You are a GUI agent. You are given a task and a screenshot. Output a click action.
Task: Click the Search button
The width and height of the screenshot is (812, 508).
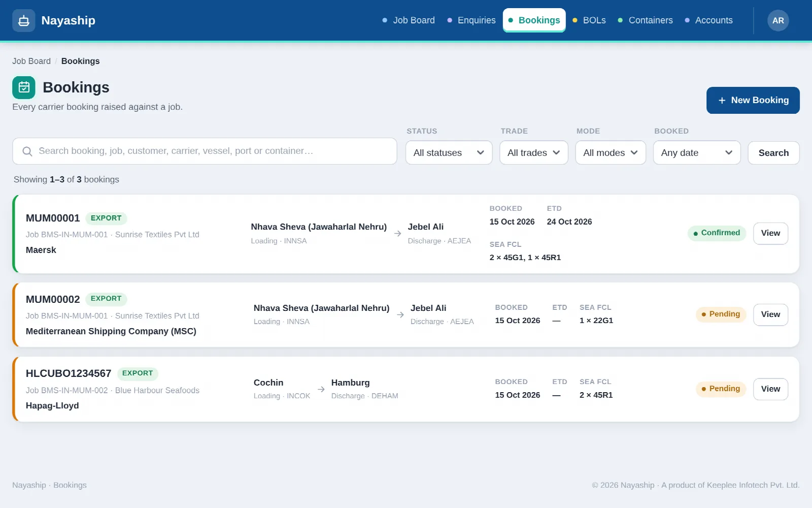point(773,153)
